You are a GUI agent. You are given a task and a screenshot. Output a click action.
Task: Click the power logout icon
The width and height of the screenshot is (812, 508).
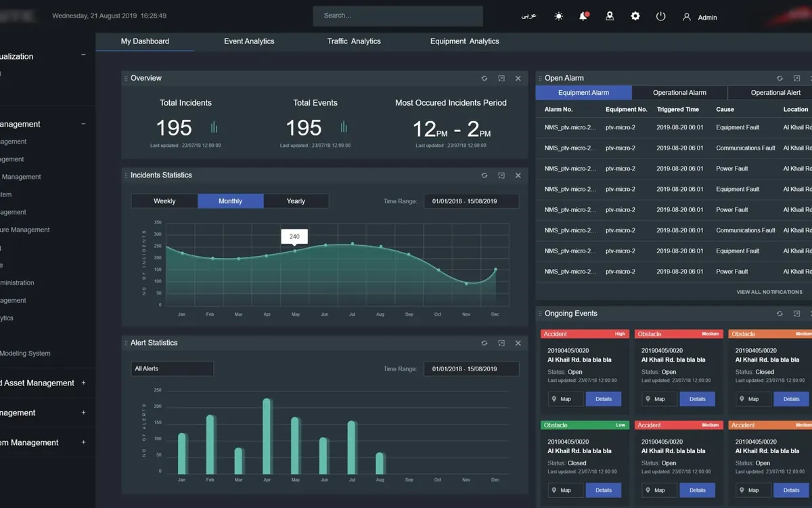[x=661, y=16]
